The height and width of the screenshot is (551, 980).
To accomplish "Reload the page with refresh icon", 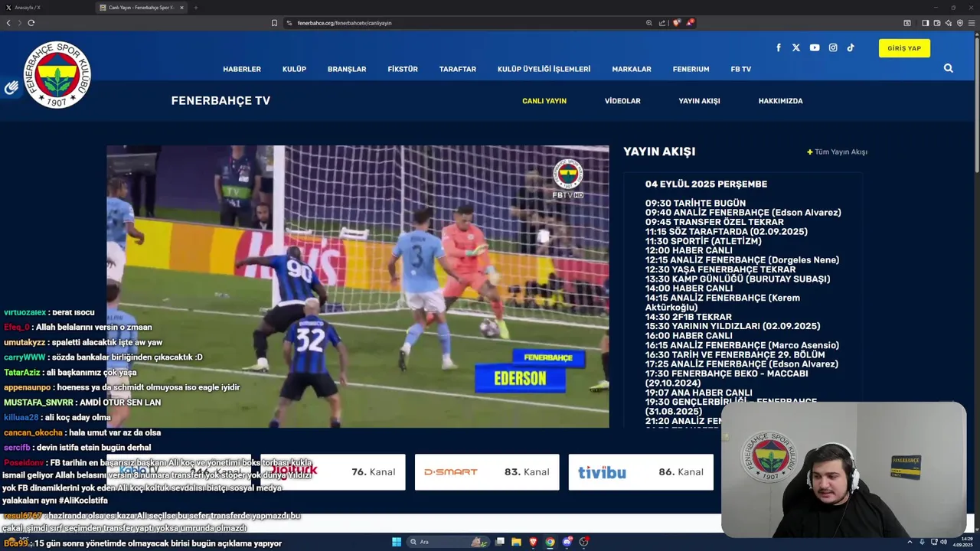I will 31,23.
